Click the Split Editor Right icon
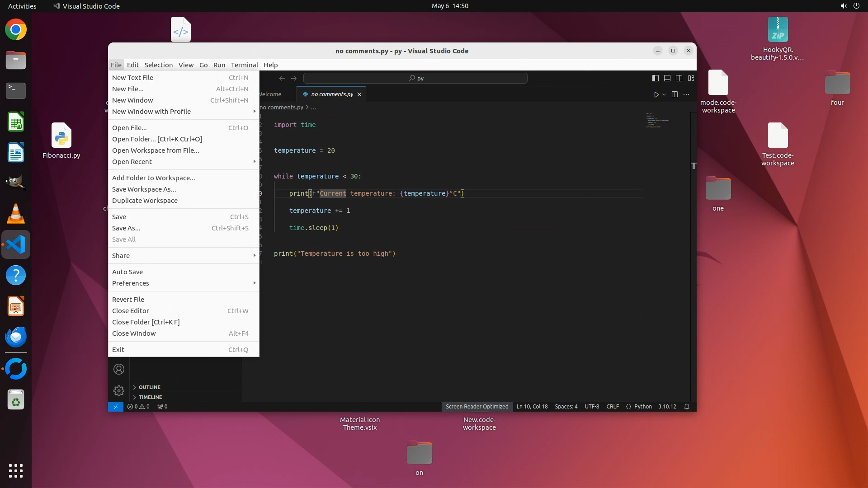Image resolution: width=868 pixels, height=488 pixels. (675, 94)
